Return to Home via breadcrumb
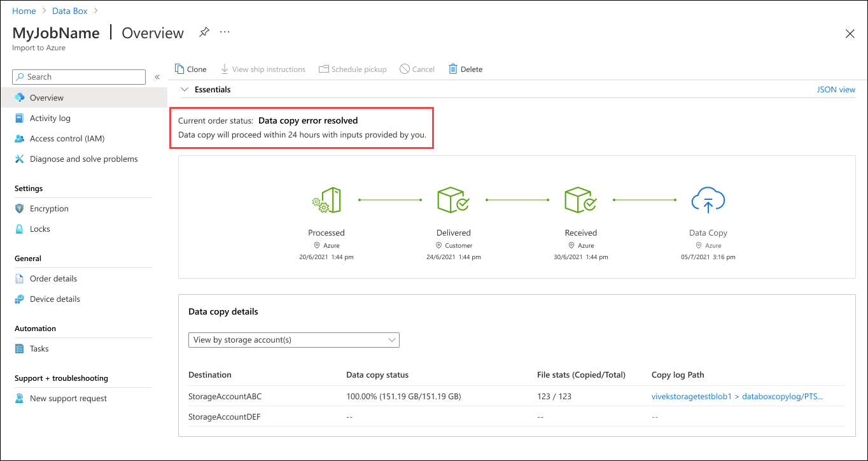 point(24,10)
